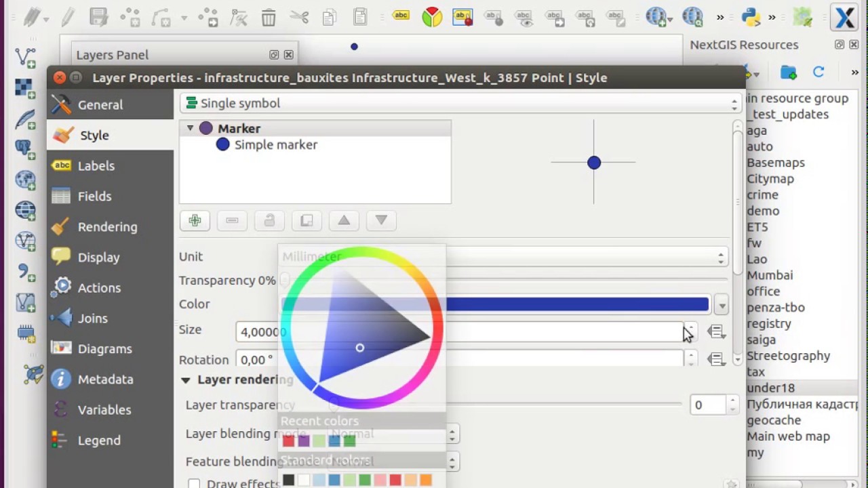868x488 pixels.
Task: Open Color button dropdown arrow
Action: [x=722, y=305]
